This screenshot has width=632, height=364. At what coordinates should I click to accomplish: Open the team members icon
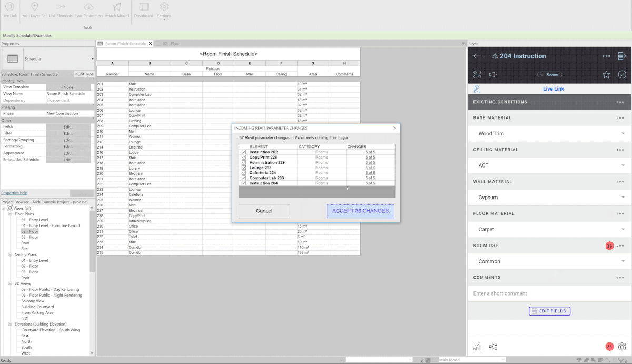click(622, 347)
